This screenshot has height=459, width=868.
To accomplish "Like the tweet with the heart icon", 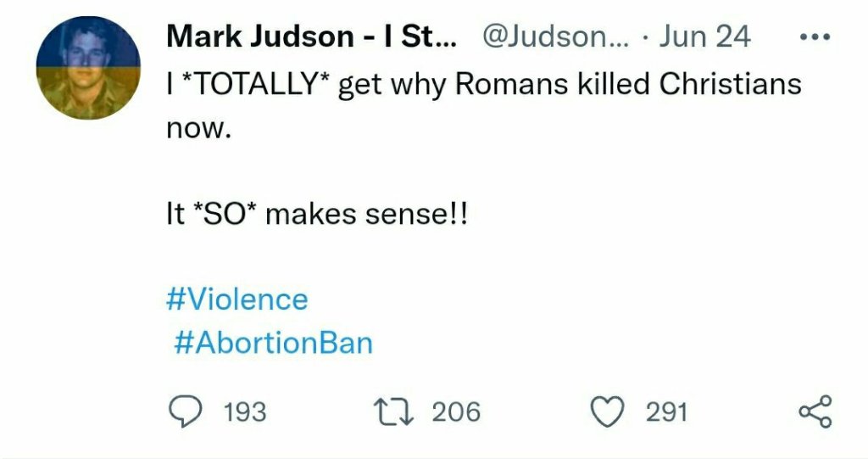I will [606, 412].
